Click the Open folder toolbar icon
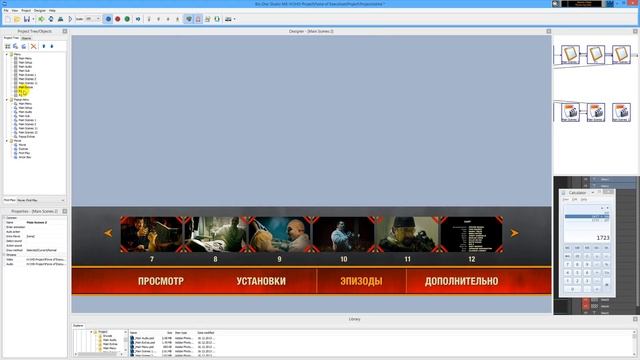The height and width of the screenshot is (360, 640). [17, 19]
